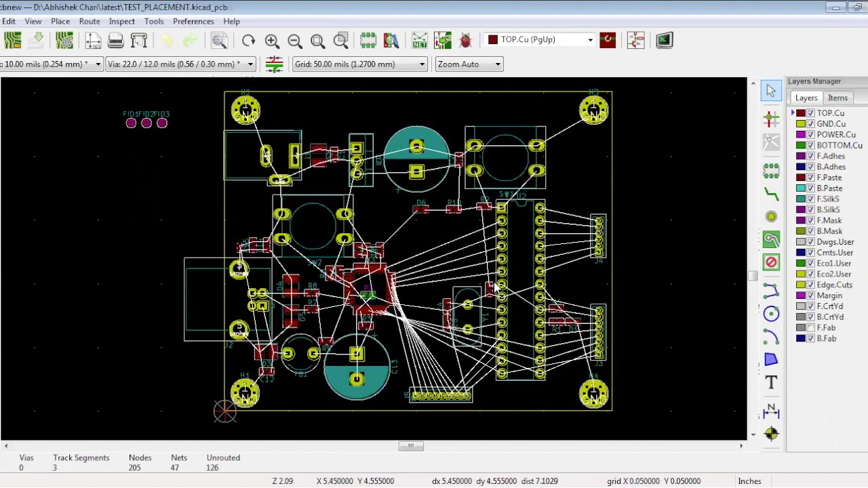This screenshot has height=488, width=868.
Task: Switch to the Items tab
Action: (837, 97)
